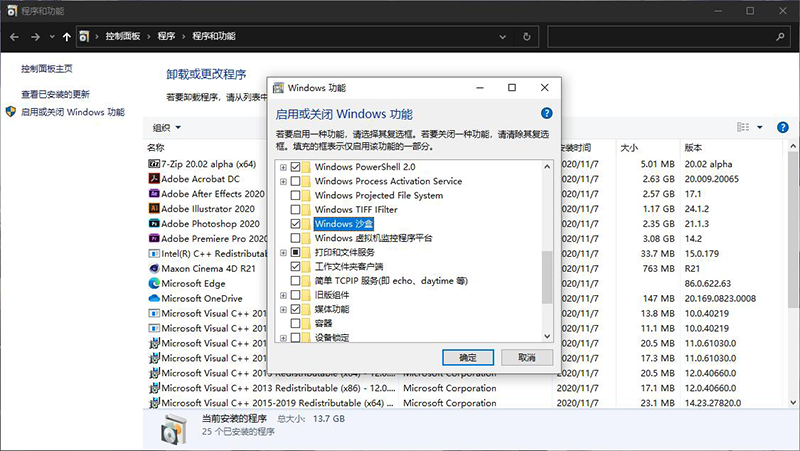This screenshot has width=800, height=451.
Task: Click 程序和功能 breadcrumb segment
Action: click(214, 36)
